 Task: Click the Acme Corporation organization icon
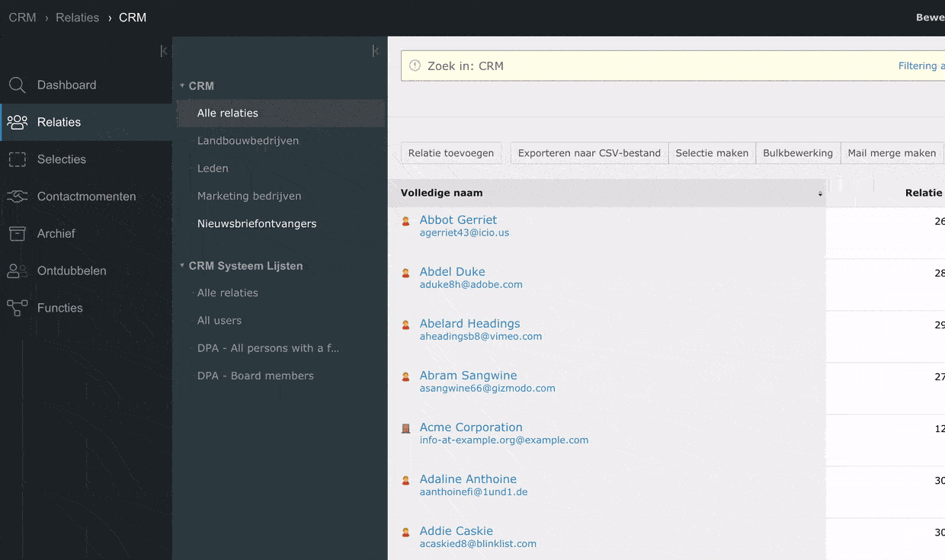point(406,429)
